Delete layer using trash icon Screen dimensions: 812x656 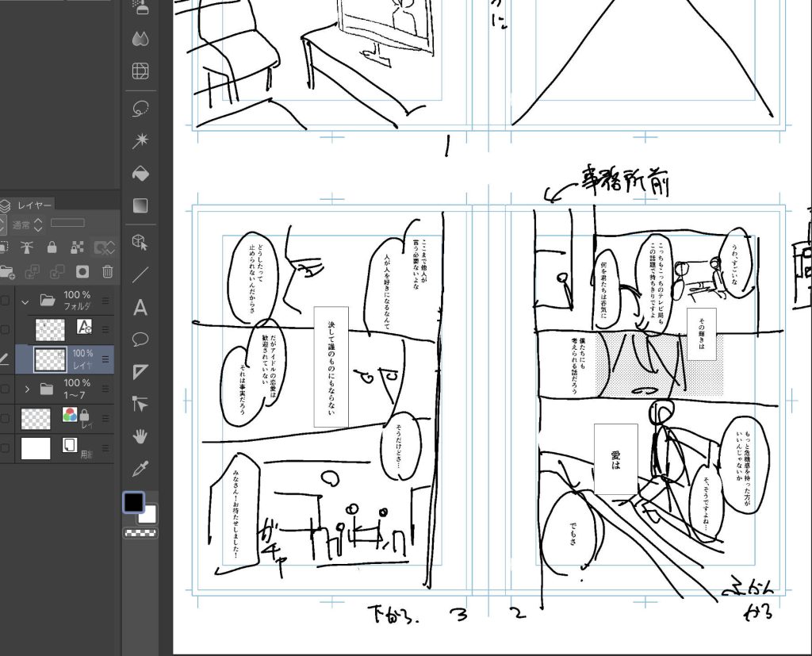(x=108, y=271)
